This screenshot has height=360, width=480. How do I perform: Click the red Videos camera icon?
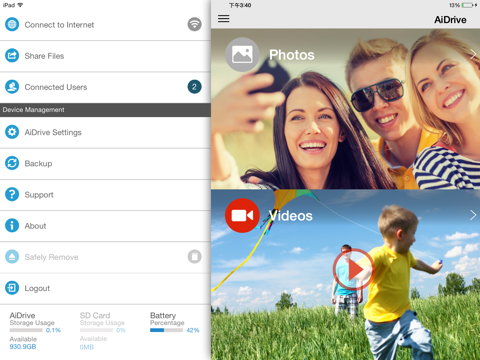click(242, 215)
